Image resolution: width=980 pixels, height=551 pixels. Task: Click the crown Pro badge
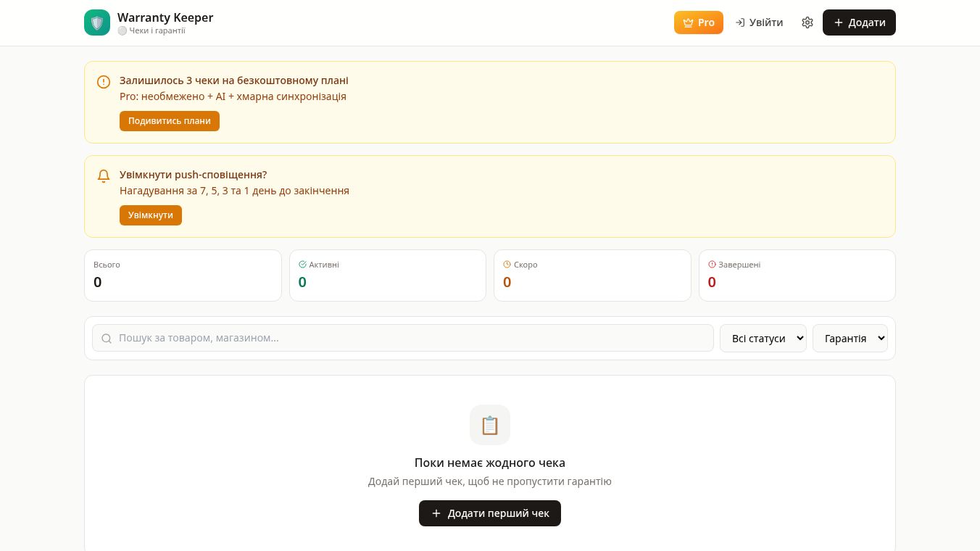coord(699,22)
